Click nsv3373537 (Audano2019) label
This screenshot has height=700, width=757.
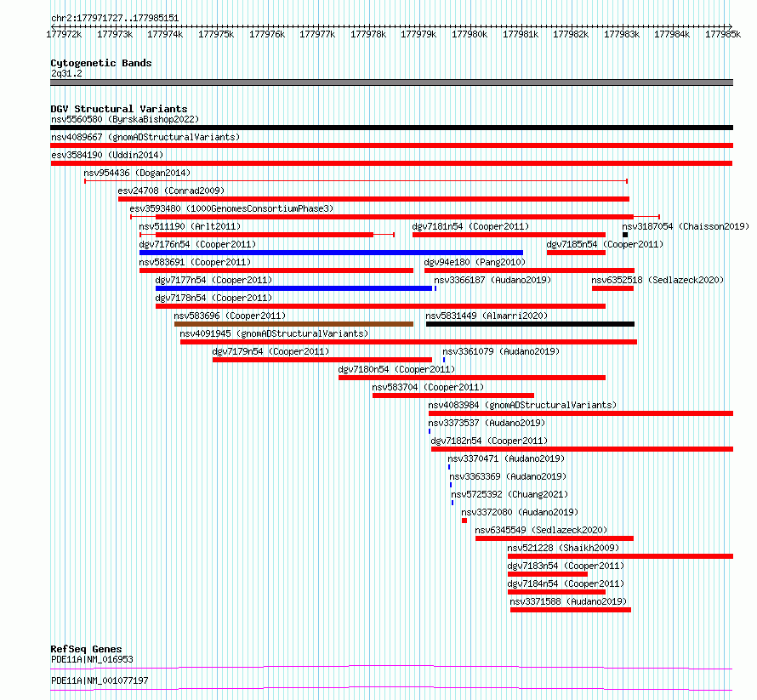tap(487, 423)
